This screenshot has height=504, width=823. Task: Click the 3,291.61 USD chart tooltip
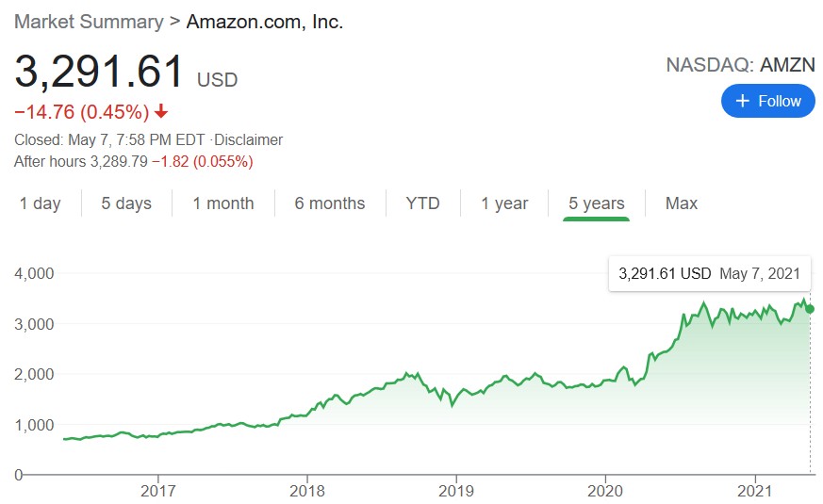[x=709, y=274]
